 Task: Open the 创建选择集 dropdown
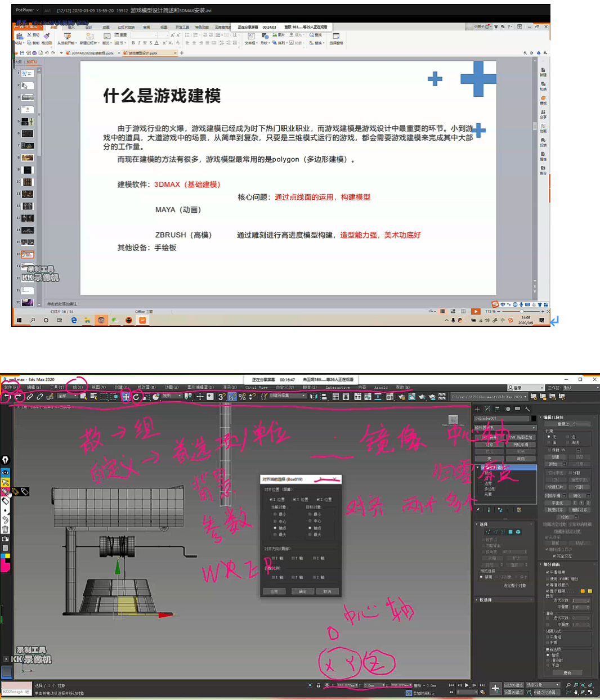(x=288, y=396)
